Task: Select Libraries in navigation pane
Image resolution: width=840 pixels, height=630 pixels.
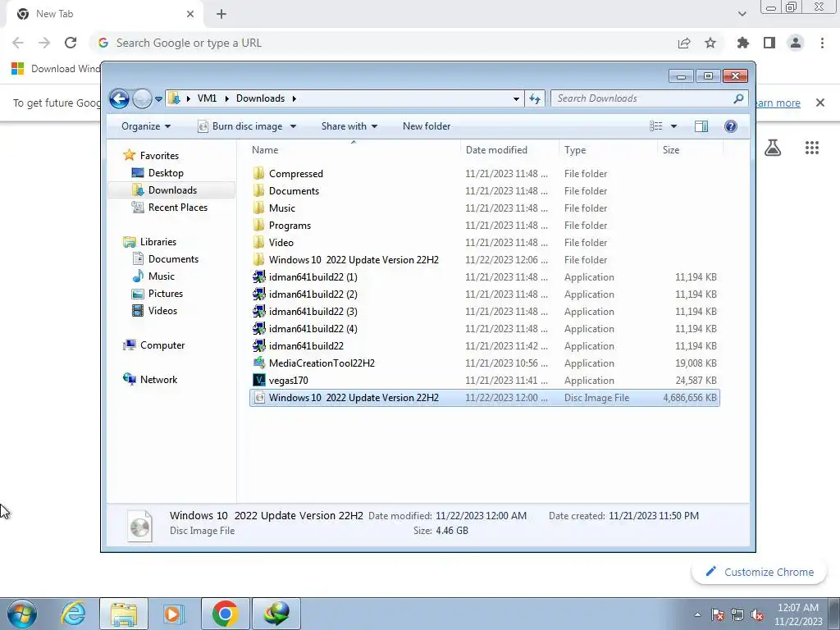Action: click(x=157, y=242)
